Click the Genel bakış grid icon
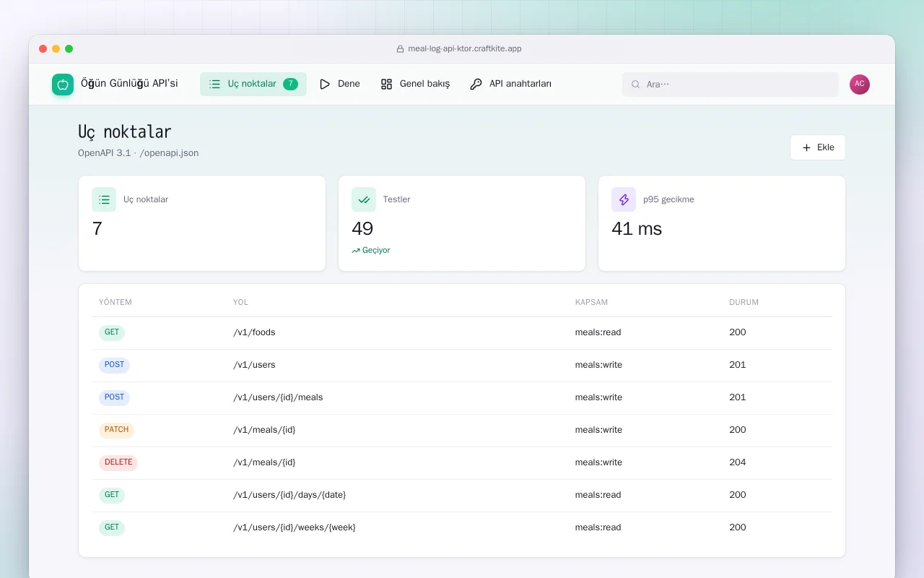This screenshot has width=924, height=578. pyautogui.click(x=386, y=84)
